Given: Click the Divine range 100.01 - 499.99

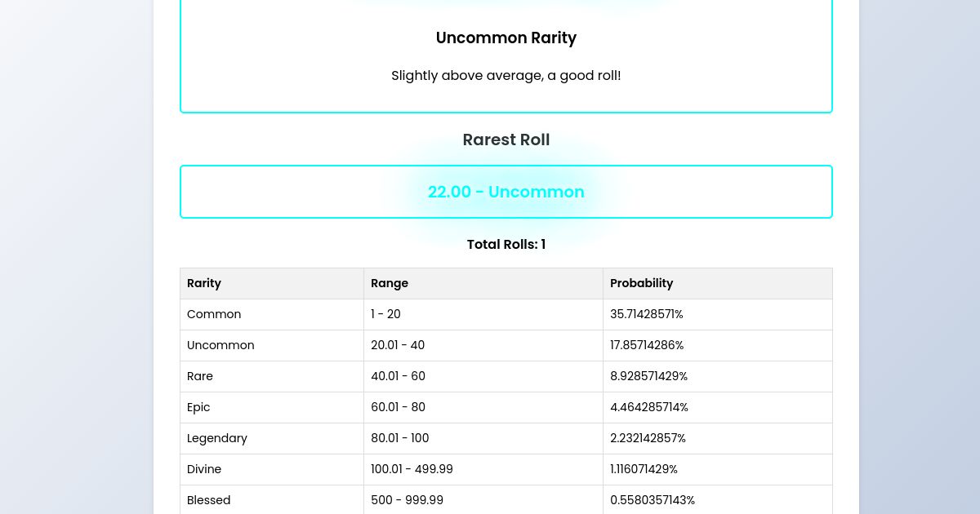Looking at the screenshot, I should [x=412, y=469].
